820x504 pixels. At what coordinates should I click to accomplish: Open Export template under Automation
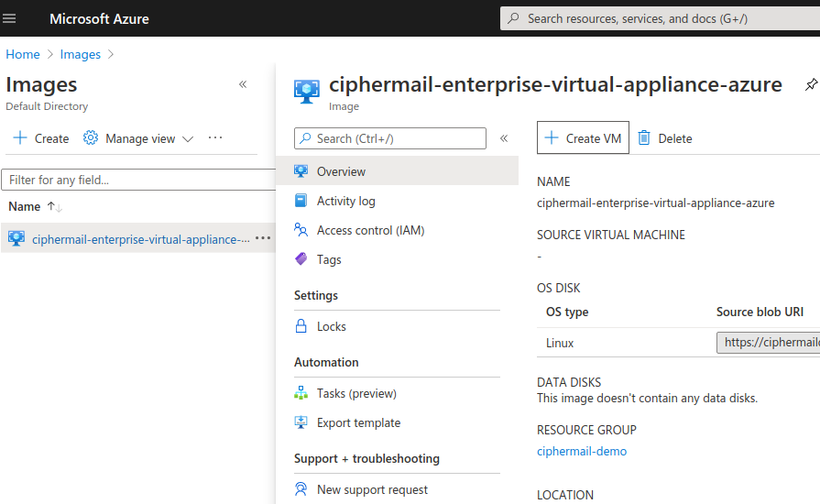pyautogui.click(x=358, y=422)
